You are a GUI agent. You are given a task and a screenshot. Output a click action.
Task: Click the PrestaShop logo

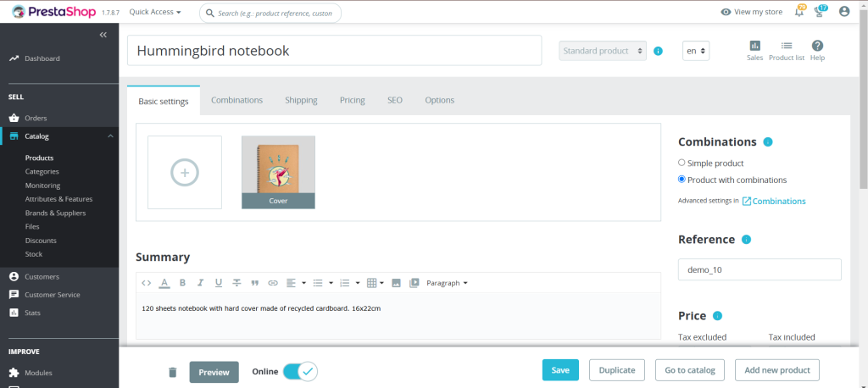pos(54,12)
